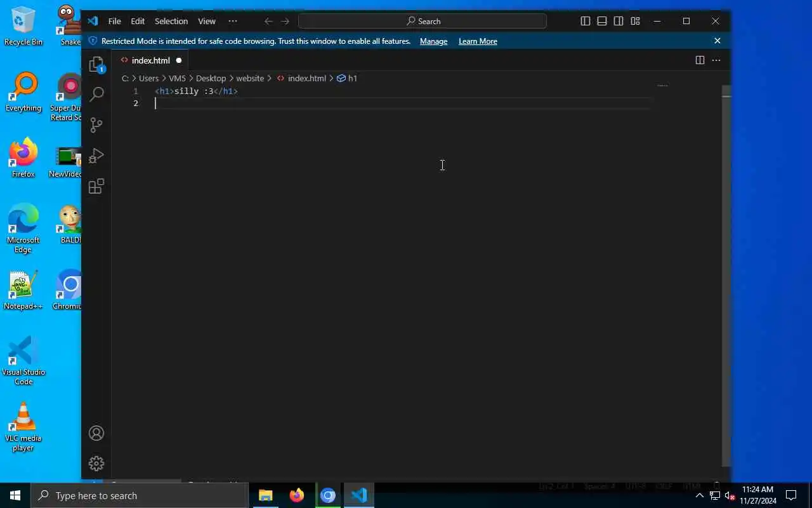Viewport: 812px width, 508px height.
Task: Open editor More Actions ellipsis
Action: point(716,60)
